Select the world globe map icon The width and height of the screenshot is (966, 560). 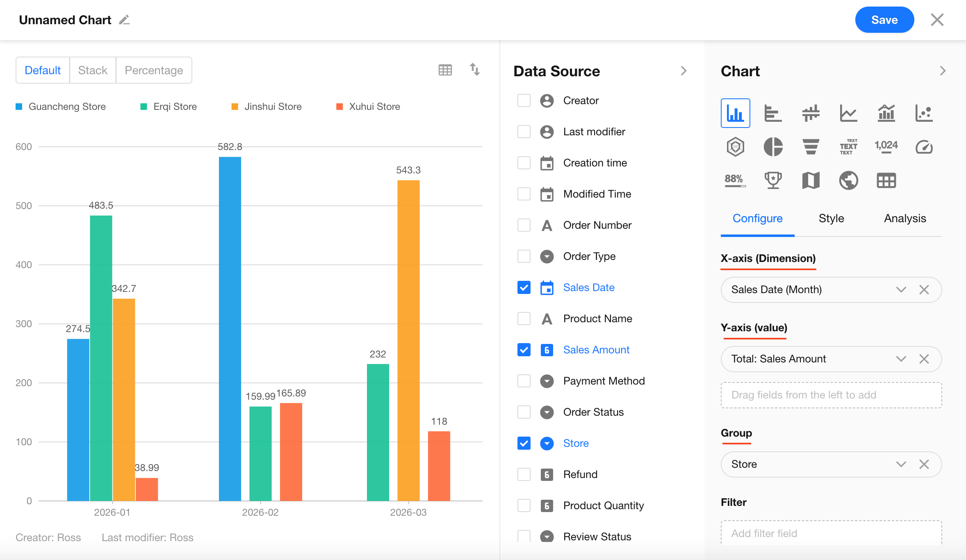coord(848,180)
